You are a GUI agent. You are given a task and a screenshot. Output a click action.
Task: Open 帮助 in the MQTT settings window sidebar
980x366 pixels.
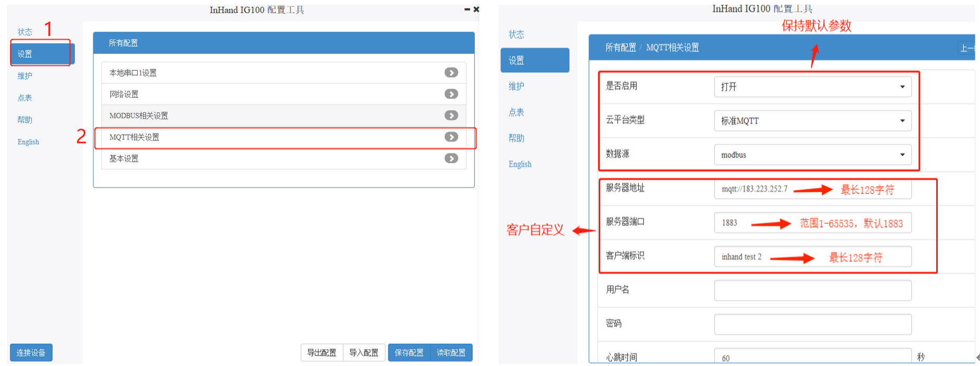(516, 138)
